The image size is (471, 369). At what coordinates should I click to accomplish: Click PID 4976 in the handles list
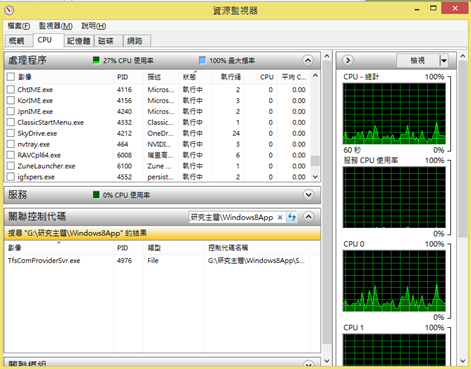point(124,261)
